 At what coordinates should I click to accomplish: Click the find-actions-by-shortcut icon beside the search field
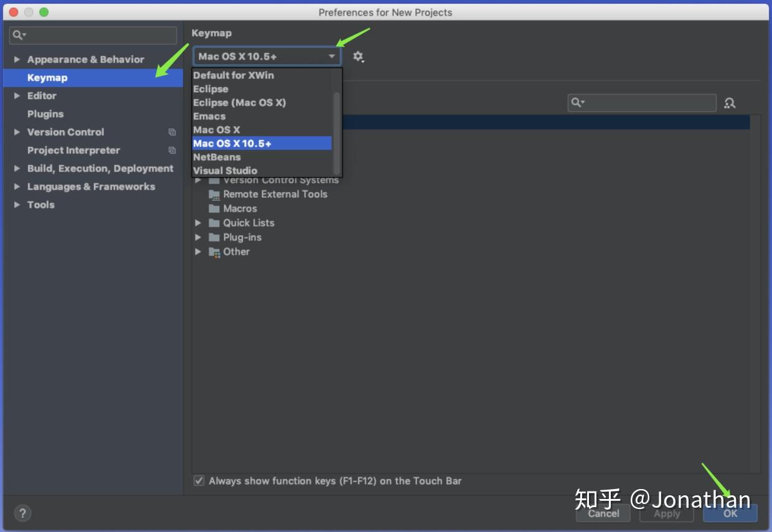pyautogui.click(x=729, y=103)
